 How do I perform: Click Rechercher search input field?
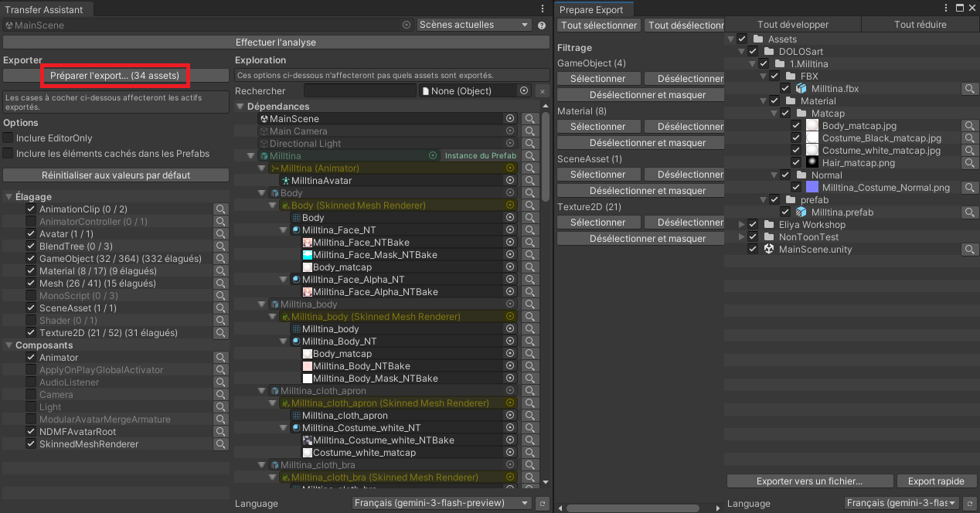[359, 91]
